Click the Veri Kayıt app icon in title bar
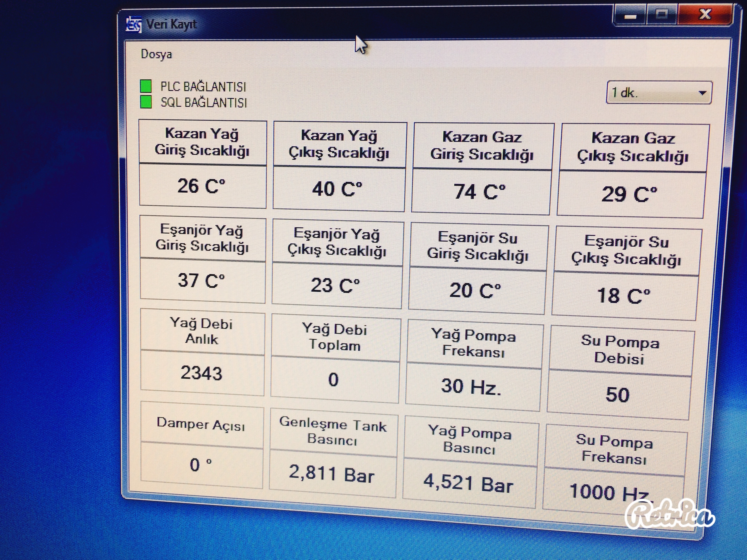 [133, 24]
